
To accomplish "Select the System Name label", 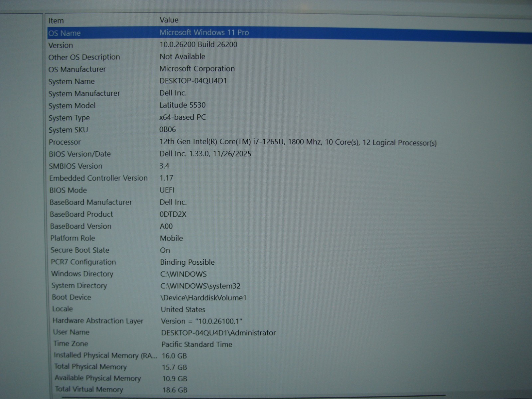I will click(71, 81).
